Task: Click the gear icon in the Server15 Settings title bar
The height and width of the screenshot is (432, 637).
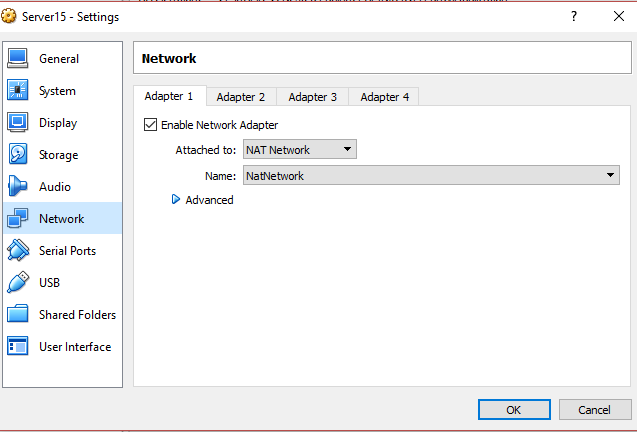Action: [9, 16]
